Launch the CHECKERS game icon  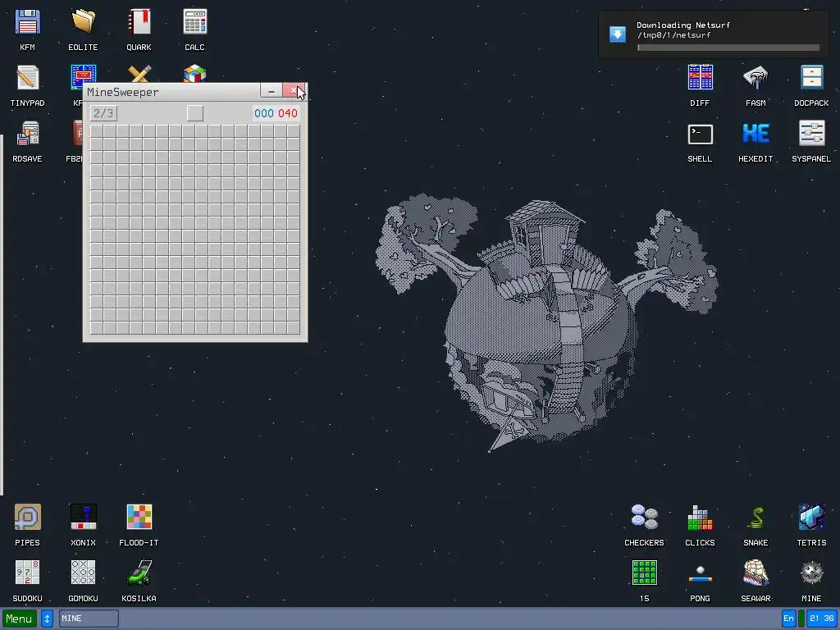[x=644, y=518]
